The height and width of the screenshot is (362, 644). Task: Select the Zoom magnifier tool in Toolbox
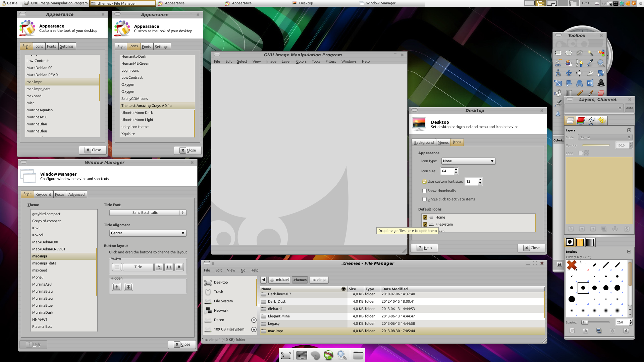[601, 63]
